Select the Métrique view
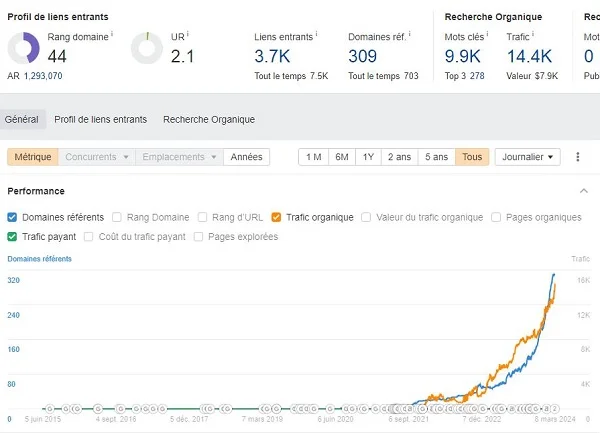This screenshot has width=600, height=433. point(33,157)
